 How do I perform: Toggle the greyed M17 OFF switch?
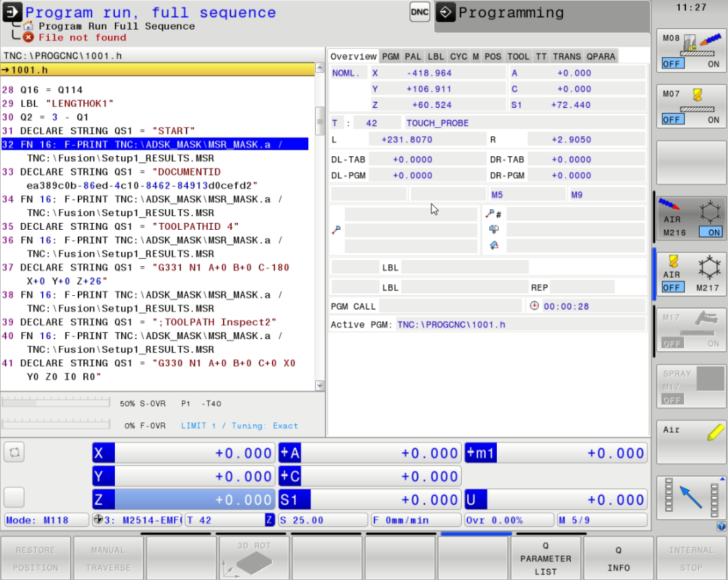[x=673, y=343]
